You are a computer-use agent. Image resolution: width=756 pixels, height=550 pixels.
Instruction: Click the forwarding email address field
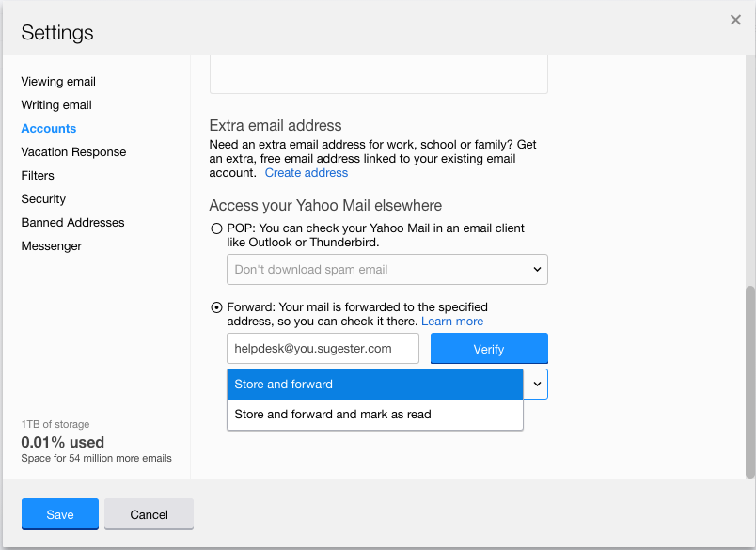(x=323, y=349)
